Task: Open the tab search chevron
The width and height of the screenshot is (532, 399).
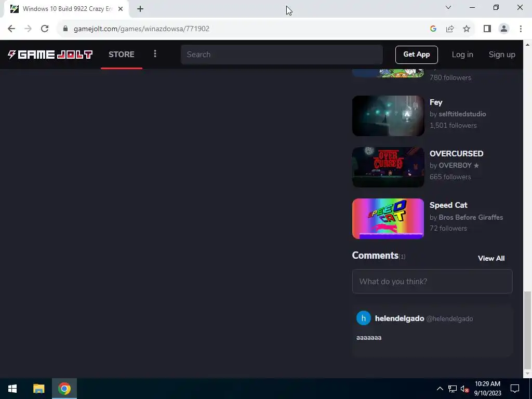Action: pyautogui.click(x=448, y=7)
